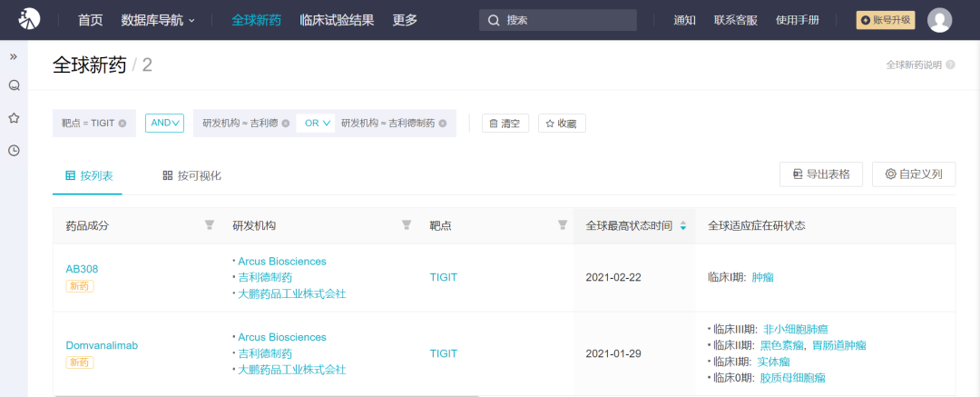The image size is (980, 397).
Task: Open 联系客服 link
Action: 736,20
